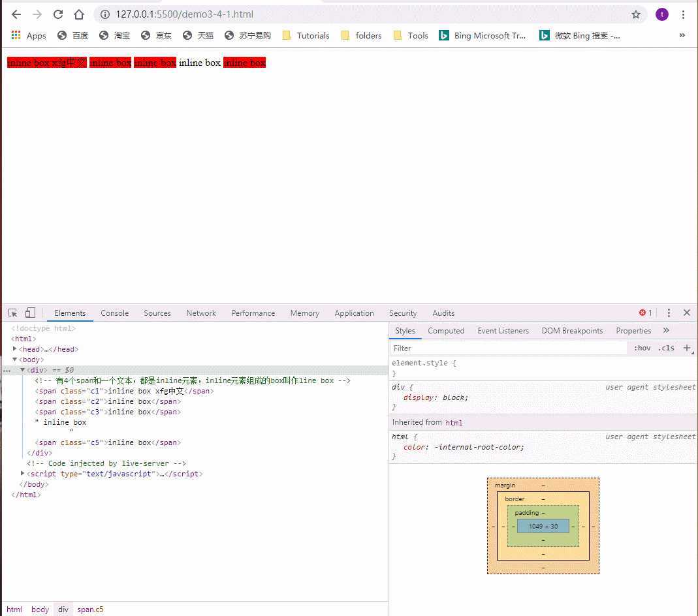
Task: Click the html breadcrumb
Action: coord(14,609)
